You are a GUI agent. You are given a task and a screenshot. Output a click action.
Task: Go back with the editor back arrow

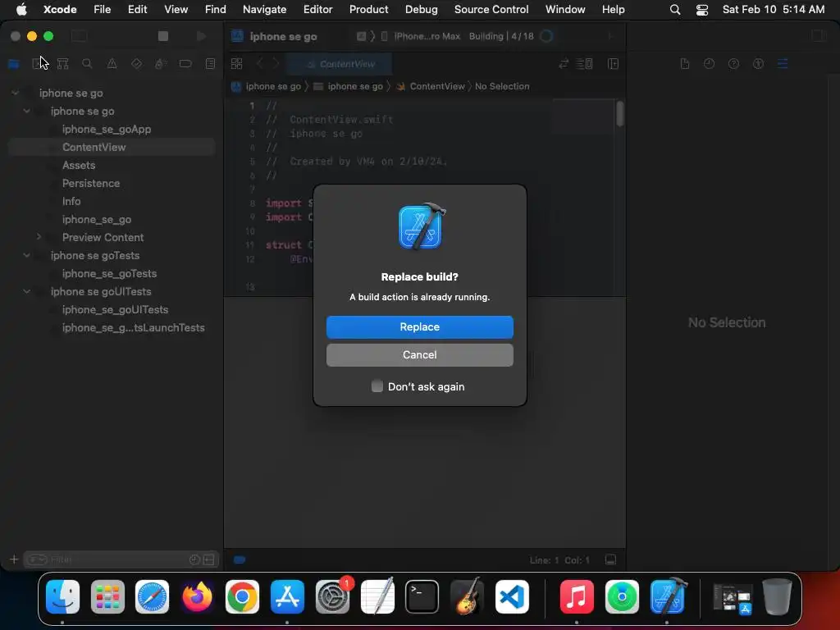260,64
